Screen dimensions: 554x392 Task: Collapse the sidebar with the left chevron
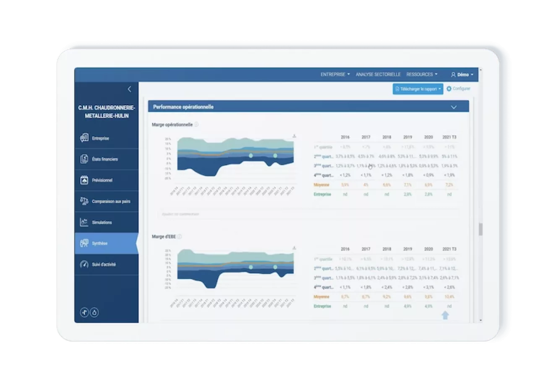[x=129, y=89]
